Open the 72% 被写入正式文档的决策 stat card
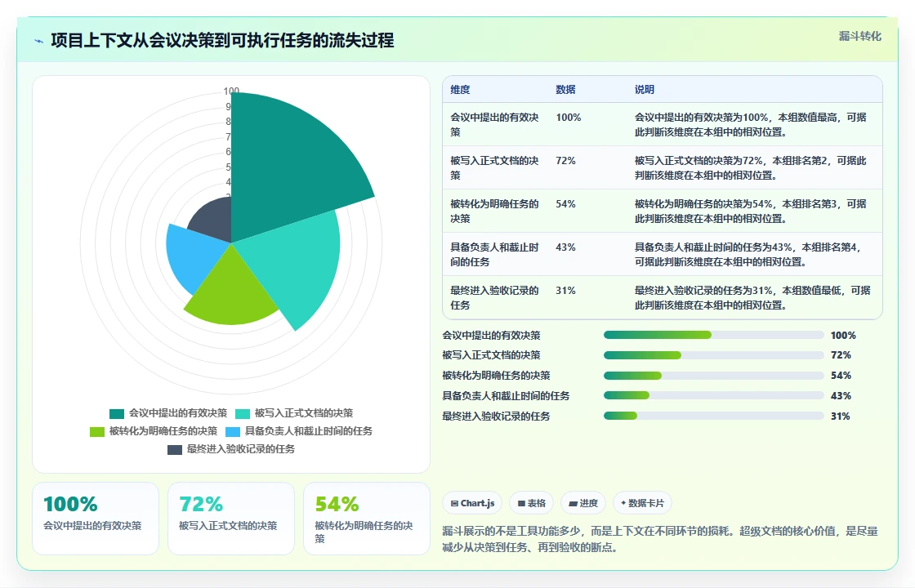915x588 pixels. [231, 519]
